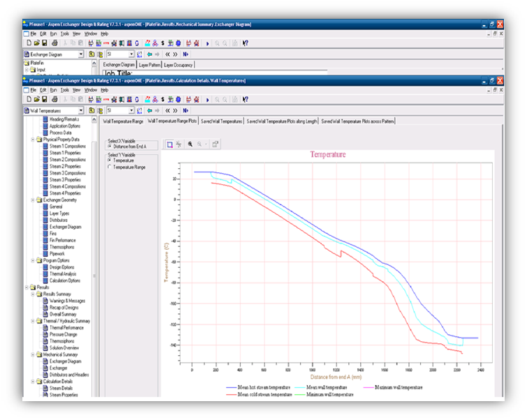Select the plot zoom magnifier tool
The image size is (527, 420).
point(191,144)
